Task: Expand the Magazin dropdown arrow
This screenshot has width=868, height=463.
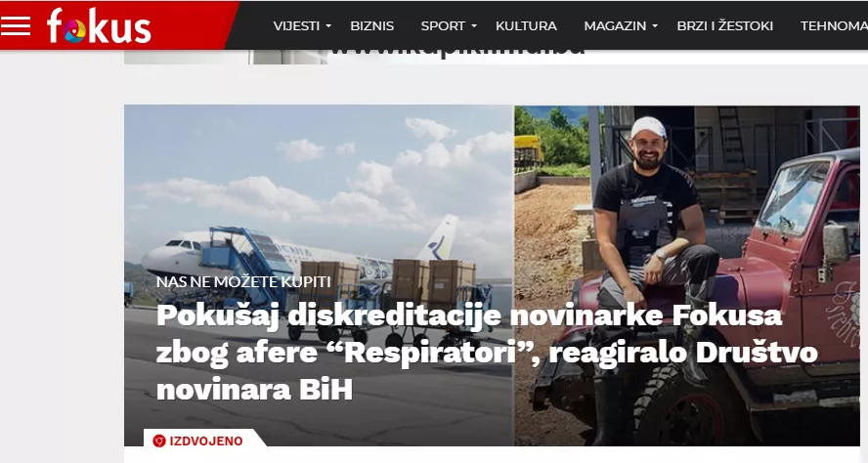Action: click(655, 26)
